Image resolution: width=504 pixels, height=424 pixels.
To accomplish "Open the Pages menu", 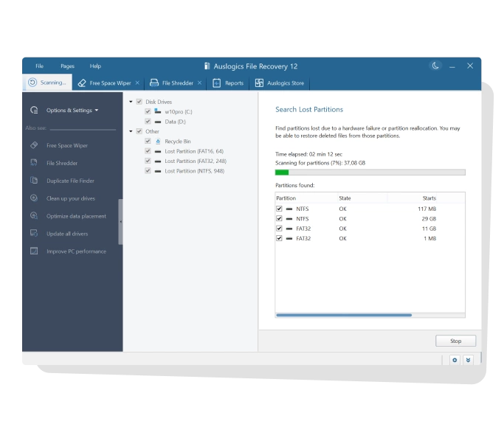I will coord(67,66).
